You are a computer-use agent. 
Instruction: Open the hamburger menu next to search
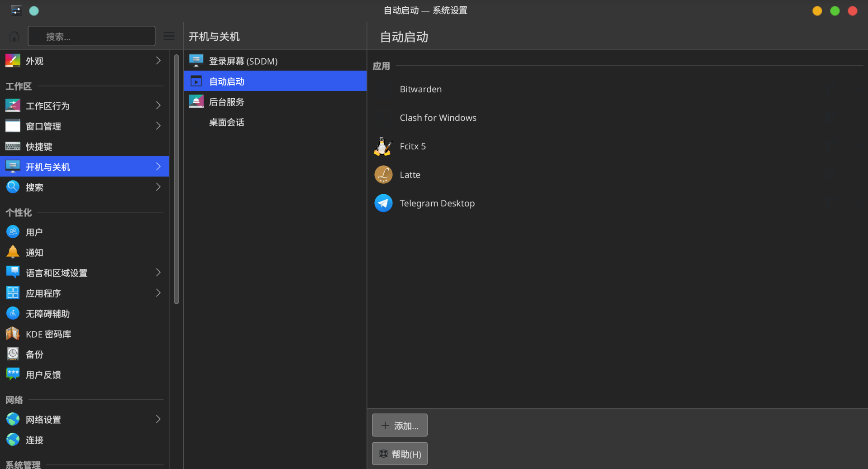[169, 36]
